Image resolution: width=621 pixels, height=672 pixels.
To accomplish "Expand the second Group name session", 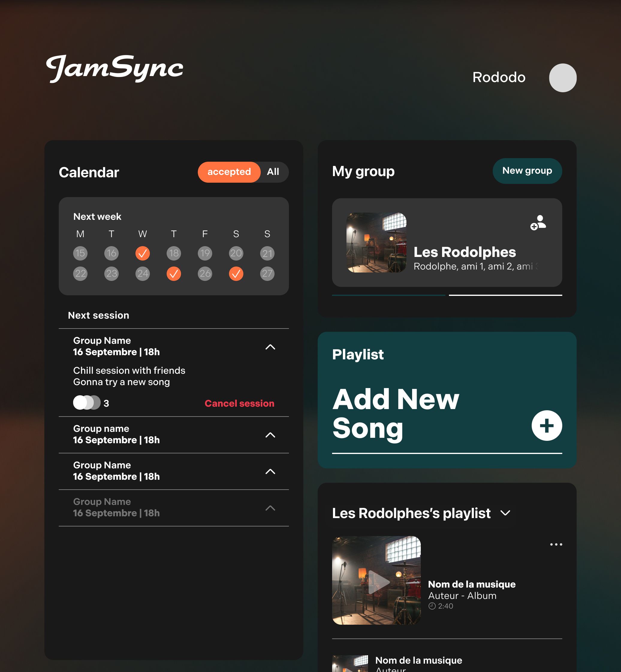I will (270, 435).
